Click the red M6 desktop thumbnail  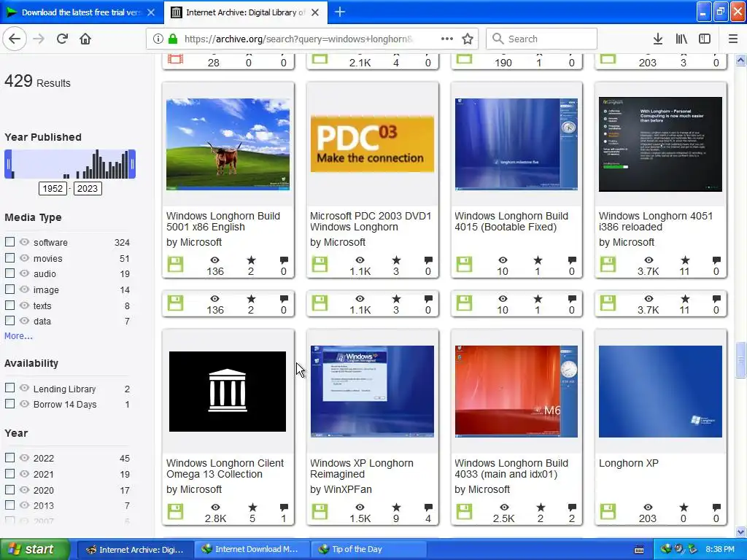(x=516, y=391)
